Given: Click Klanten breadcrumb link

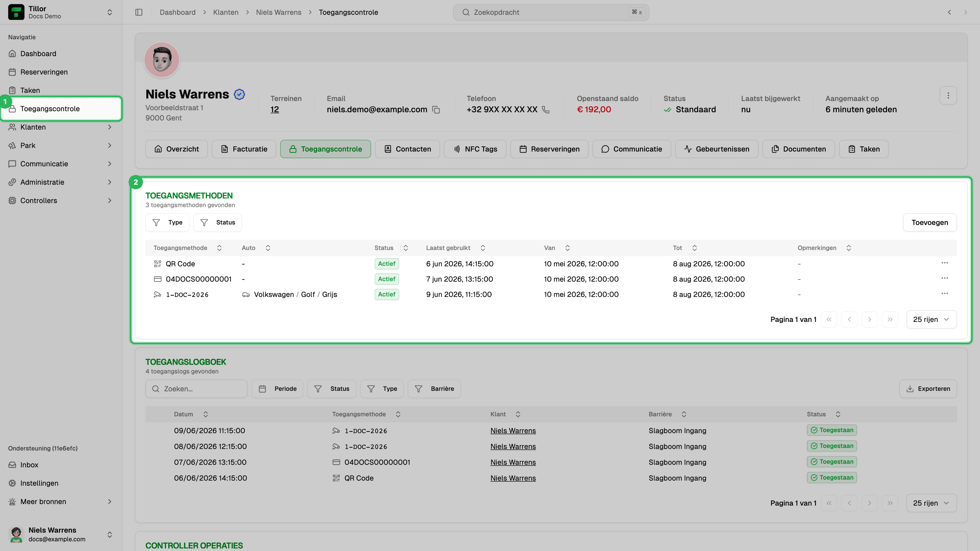Looking at the screenshot, I should tap(226, 12).
